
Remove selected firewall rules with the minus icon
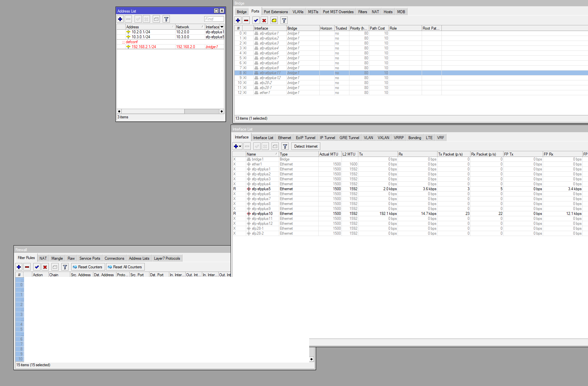coord(27,267)
